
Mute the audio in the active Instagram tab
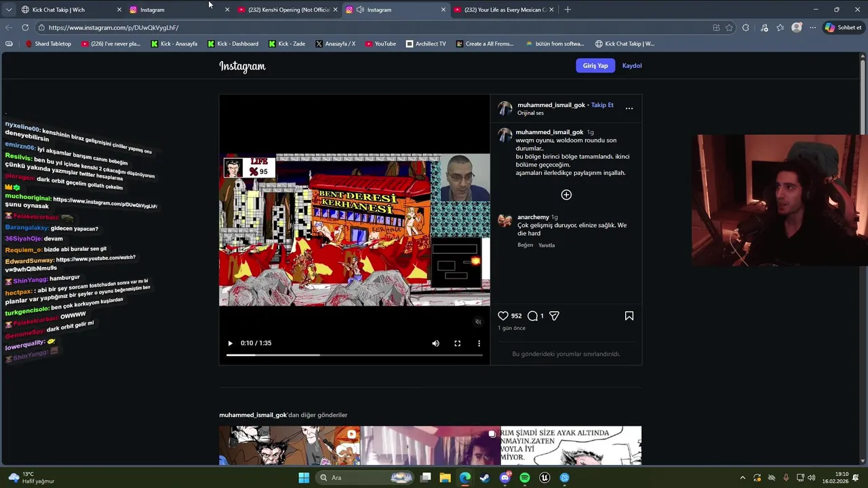(360, 9)
